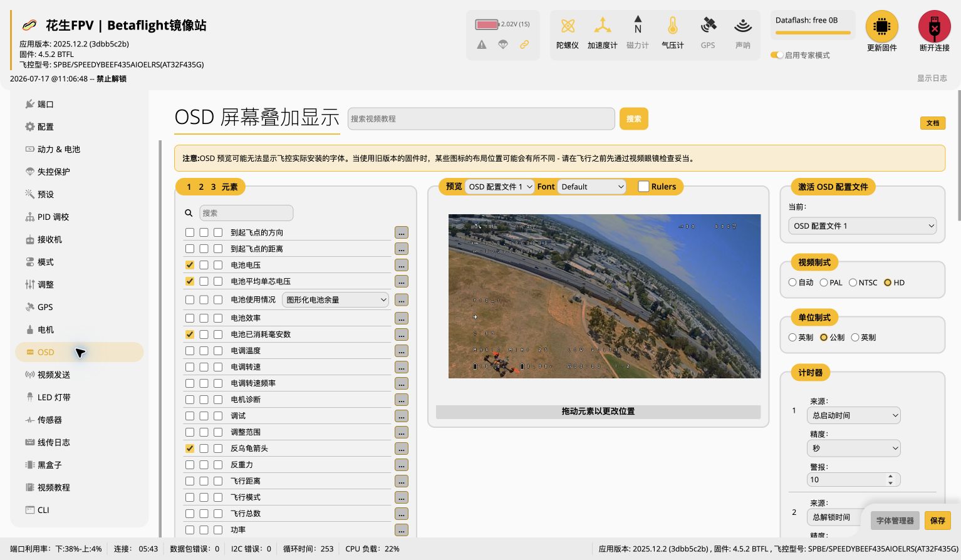This screenshot has height=560, width=961.
Task: Uncheck profile 1 box for 电池电压
Action: tap(190, 265)
